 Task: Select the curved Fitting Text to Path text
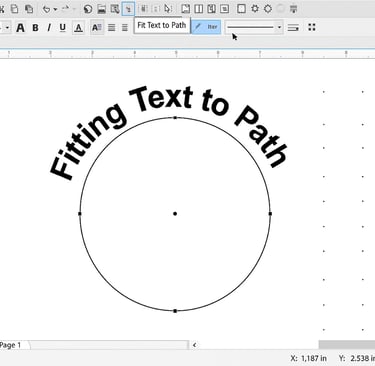tap(168, 133)
